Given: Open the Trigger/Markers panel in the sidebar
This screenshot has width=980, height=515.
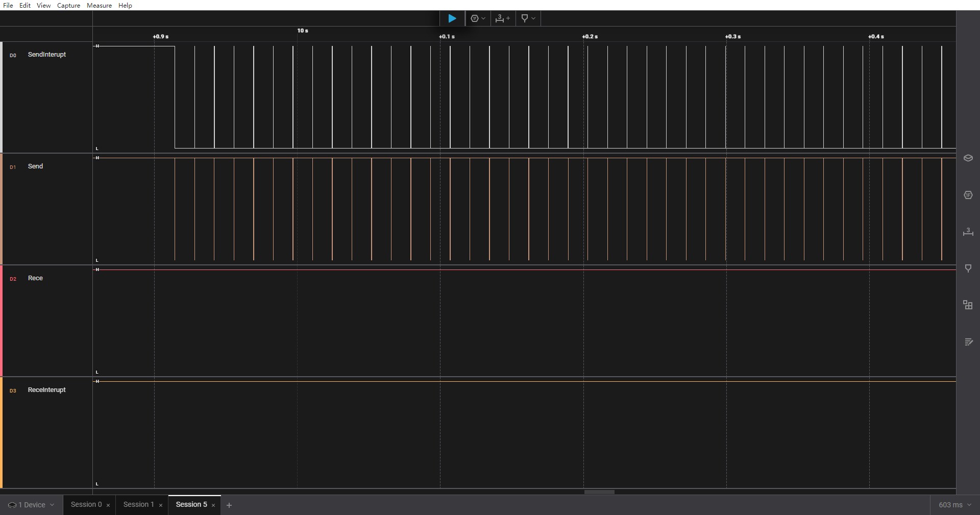Looking at the screenshot, I should tap(968, 268).
